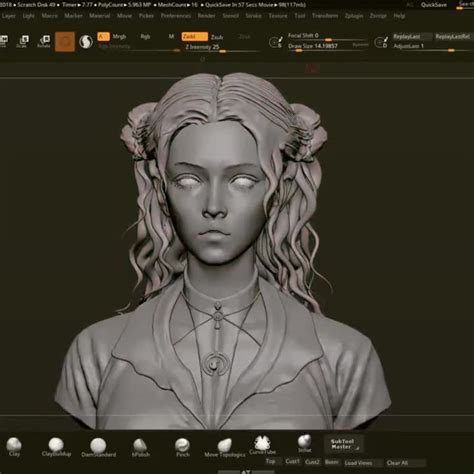
Task: Open the Movie menu
Action: pyautogui.click(x=124, y=16)
